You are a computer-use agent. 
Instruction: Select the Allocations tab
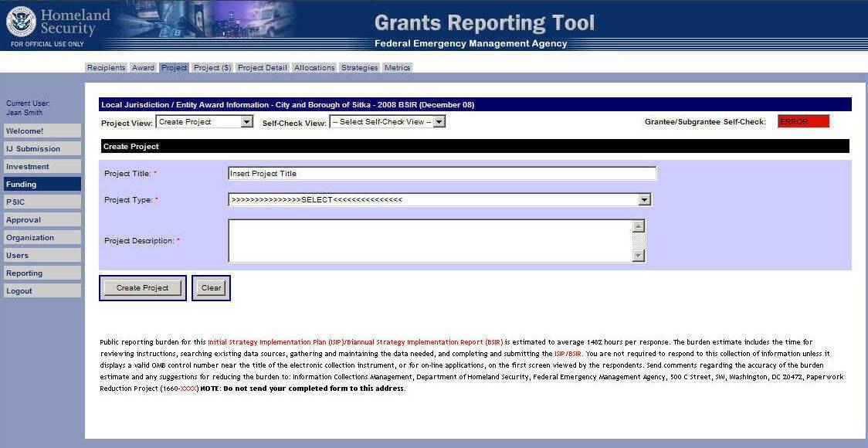(314, 68)
